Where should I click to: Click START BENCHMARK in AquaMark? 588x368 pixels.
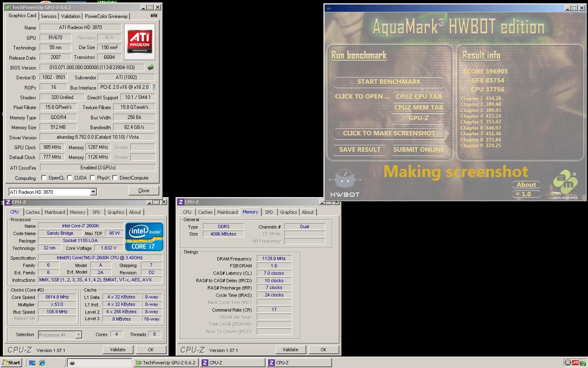[389, 82]
